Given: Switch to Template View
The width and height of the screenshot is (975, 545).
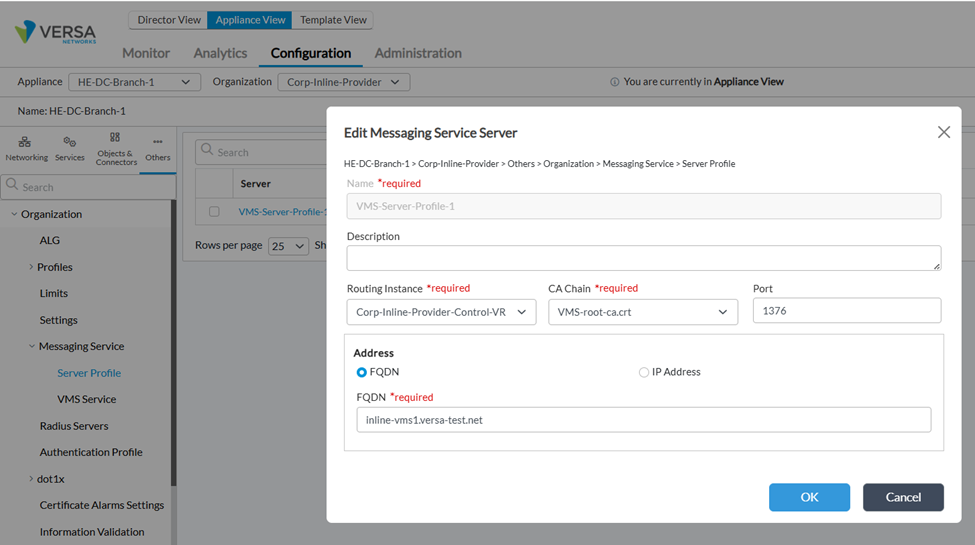Looking at the screenshot, I should click(333, 20).
